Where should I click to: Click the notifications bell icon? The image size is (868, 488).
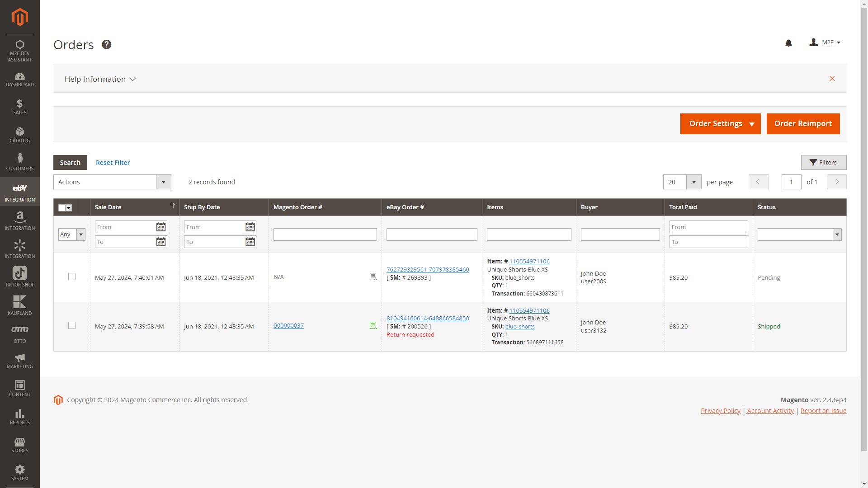pos(788,43)
